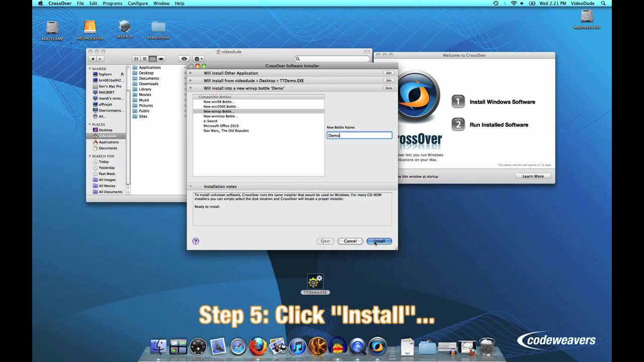Select the Macintosh HD desktop icon

(587, 19)
